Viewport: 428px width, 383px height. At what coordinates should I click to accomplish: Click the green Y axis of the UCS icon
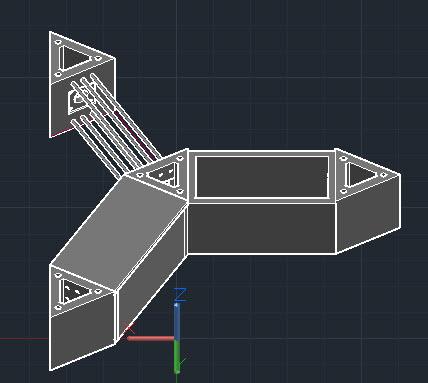178,357
